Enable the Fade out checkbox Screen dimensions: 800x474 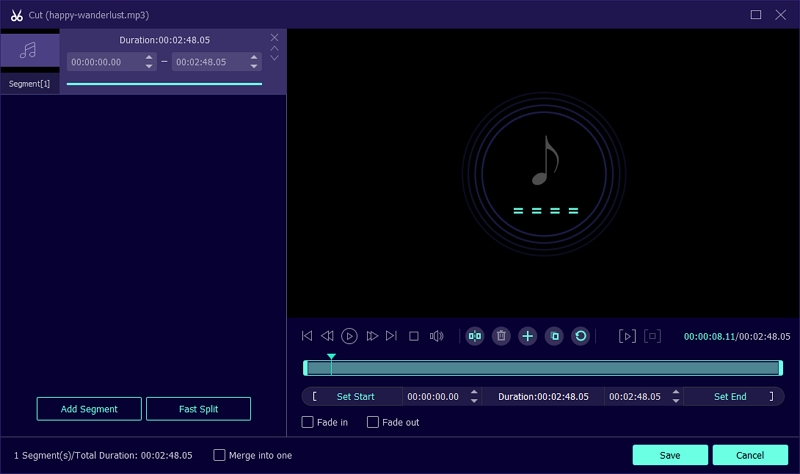(x=373, y=422)
